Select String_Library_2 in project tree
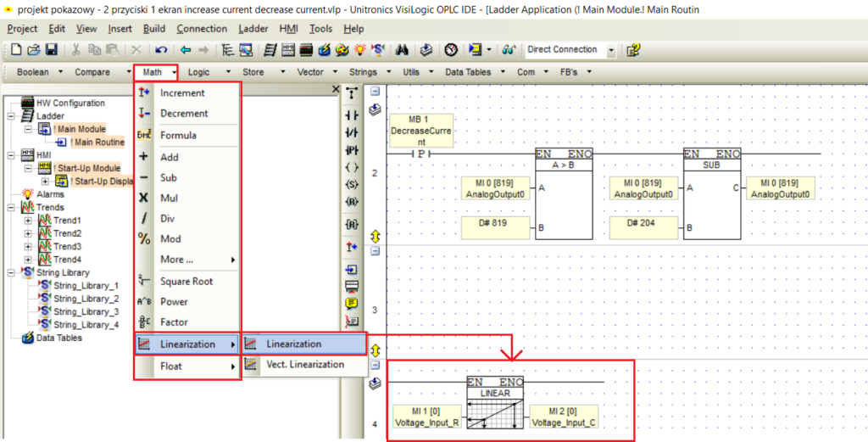Viewport: 868px width, 442px height. pyautogui.click(x=86, y=299)
